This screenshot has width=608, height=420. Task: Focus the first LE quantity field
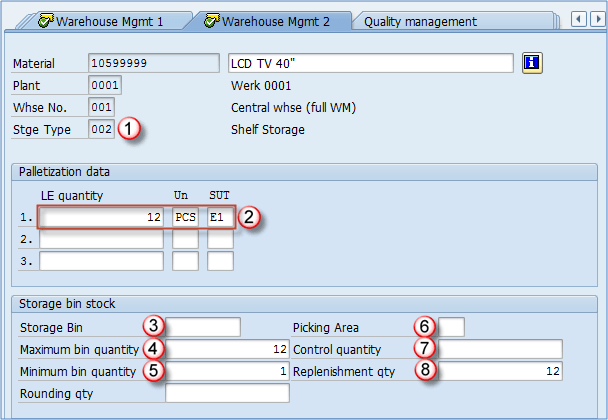[102, 216]
